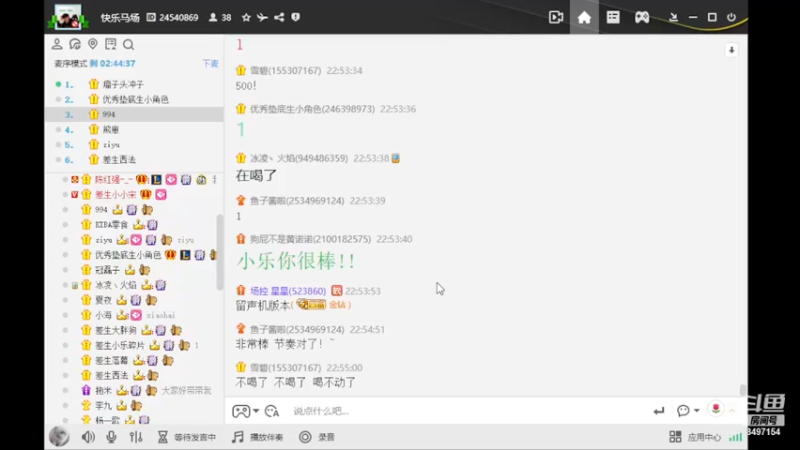Select user 差生大胖狗 in member list

[115, 330]
